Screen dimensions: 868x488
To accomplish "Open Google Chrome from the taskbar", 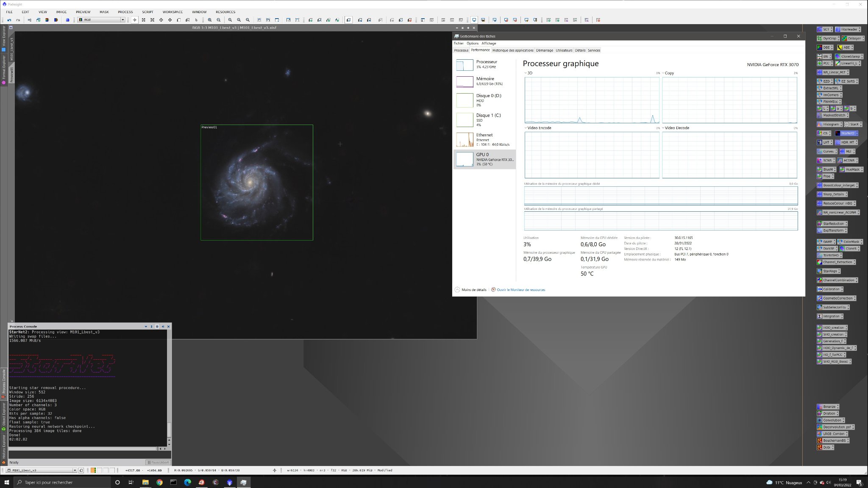I will (159, 482).
